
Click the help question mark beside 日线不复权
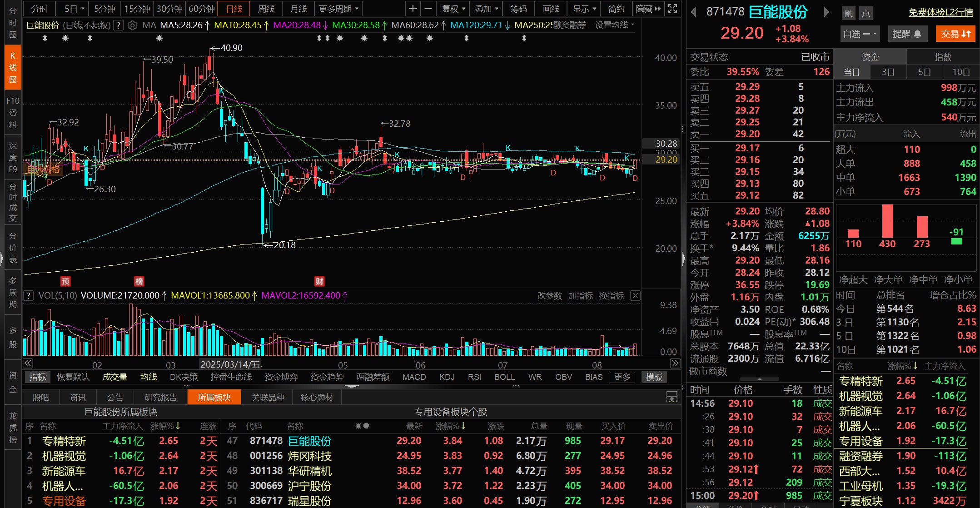(118, 25)
